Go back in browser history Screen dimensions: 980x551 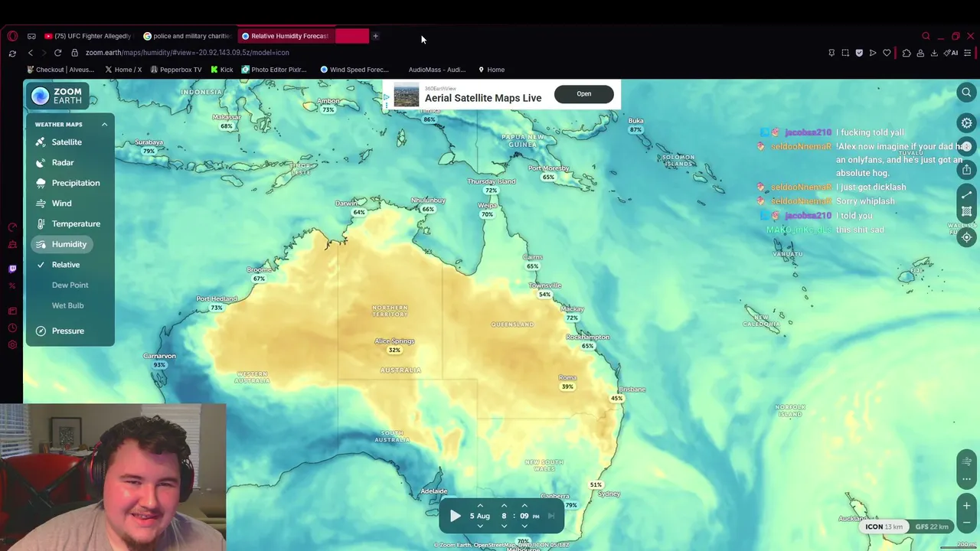[30, 53]
